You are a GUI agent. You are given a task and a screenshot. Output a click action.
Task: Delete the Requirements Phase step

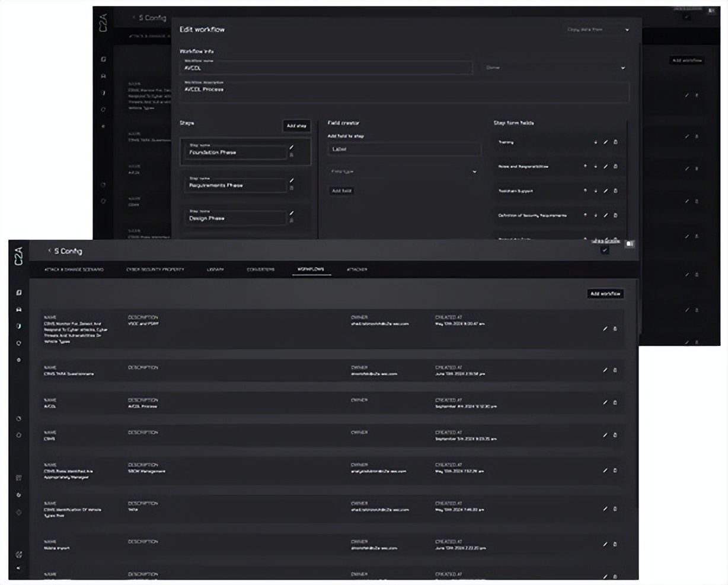tap(291, 188)
